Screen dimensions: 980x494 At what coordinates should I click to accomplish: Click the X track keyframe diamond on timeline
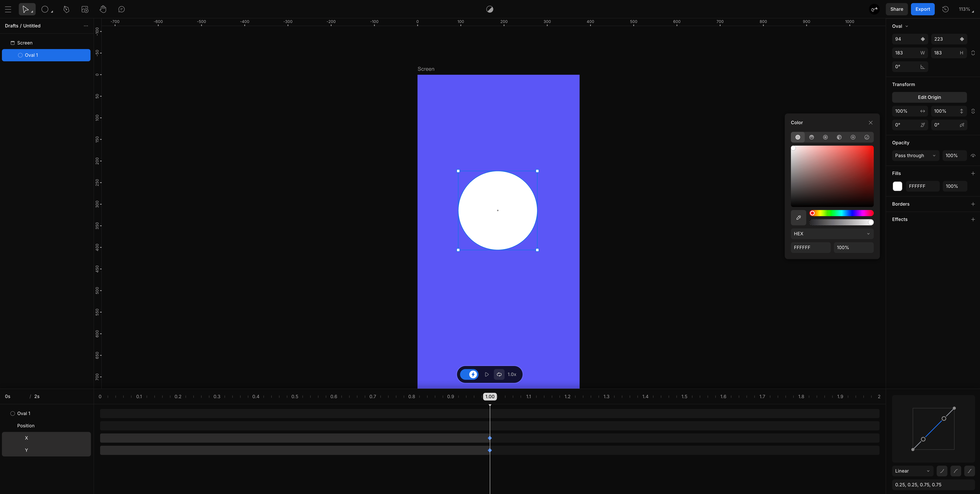tap(490, 438)
